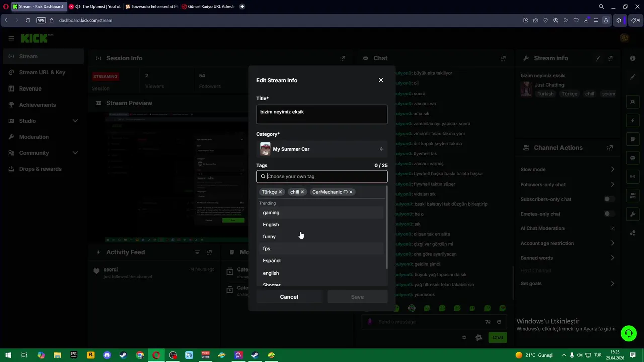Click the speech bubble icon in right toolbar

pyautogui.click(x=633, y=158)
